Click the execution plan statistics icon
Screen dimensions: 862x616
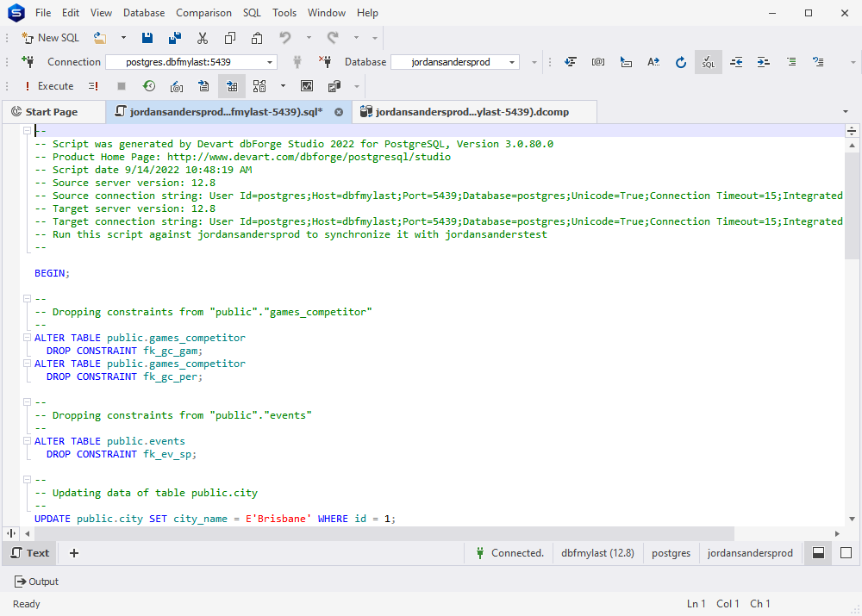pos(334,86)
